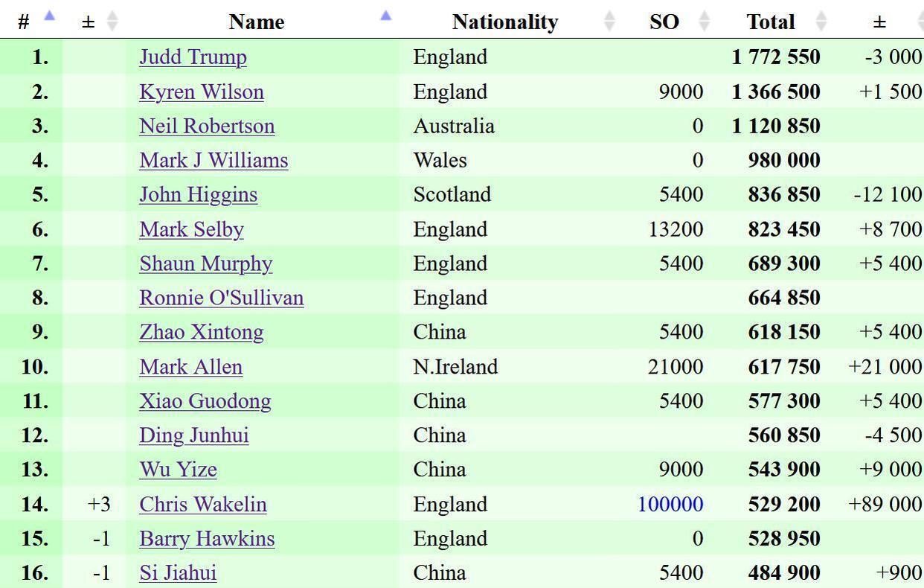Open Kyren Wilson profile link
924x588 pixels.
(x=201, y=92)
